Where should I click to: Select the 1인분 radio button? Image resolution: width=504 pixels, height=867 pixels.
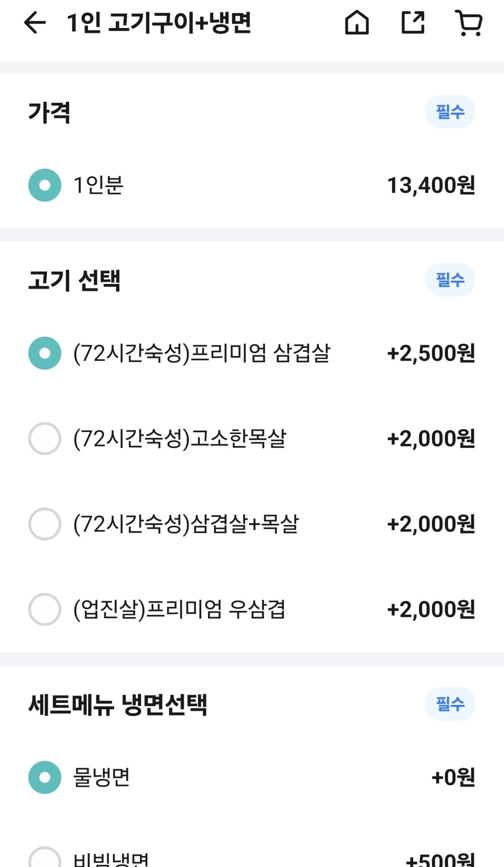pos(45,185)
